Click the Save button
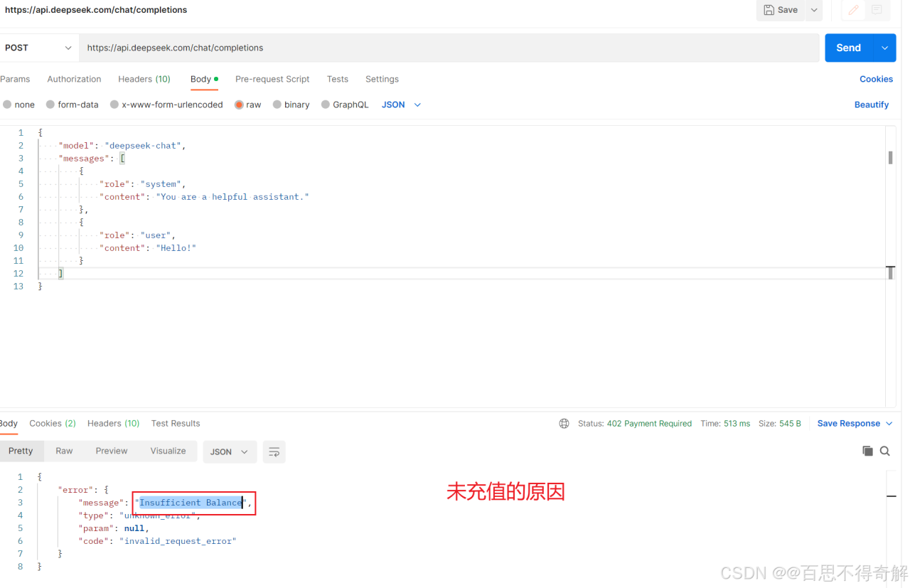The width and height of the screenshot is (910, 588). point(781,10)
